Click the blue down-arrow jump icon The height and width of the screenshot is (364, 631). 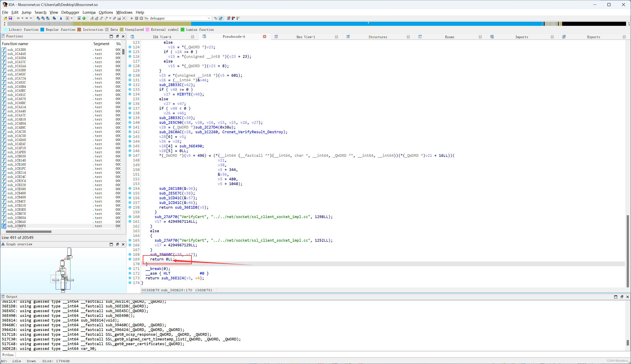(61, 18)
